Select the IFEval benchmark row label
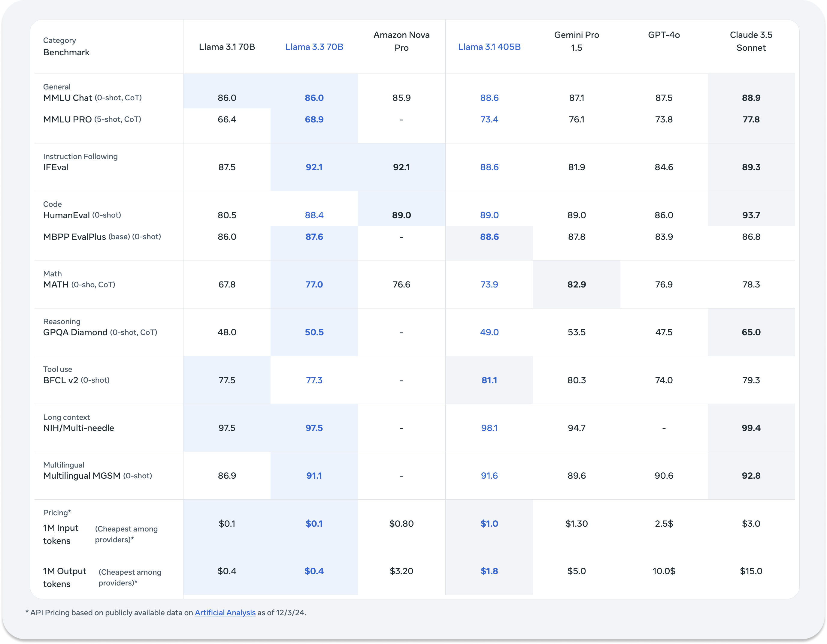The height and width of the screenshot is (644, 827). click(56, 167)
